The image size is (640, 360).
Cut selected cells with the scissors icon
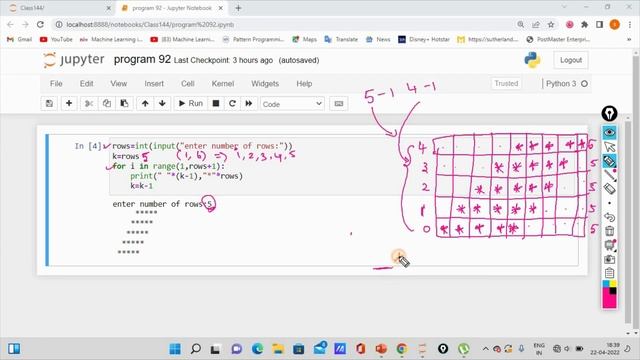(89, 104)
